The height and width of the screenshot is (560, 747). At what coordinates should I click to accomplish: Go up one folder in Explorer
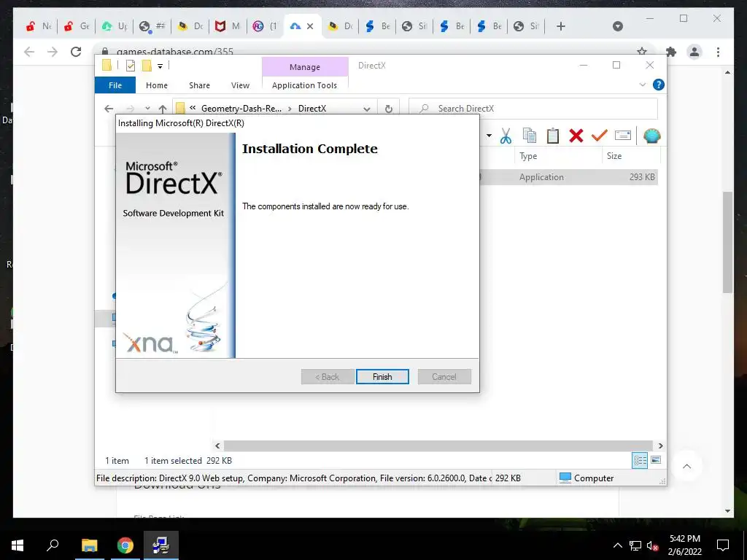pyautogui.click(x=163, y=109)
